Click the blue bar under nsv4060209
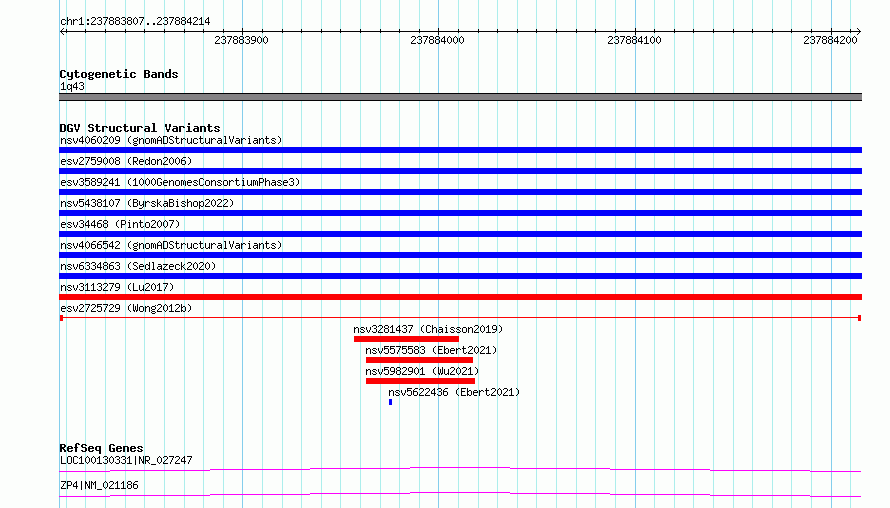 coord(460,150)
